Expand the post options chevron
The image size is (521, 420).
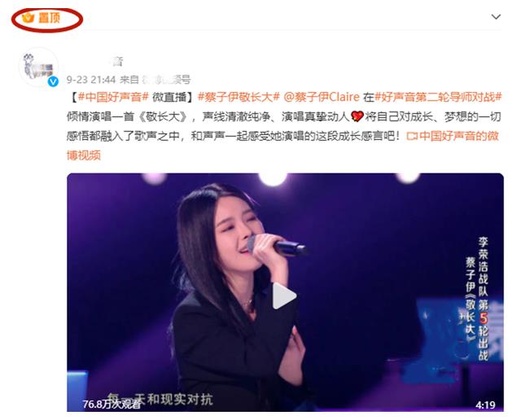[x=496, y=16]
